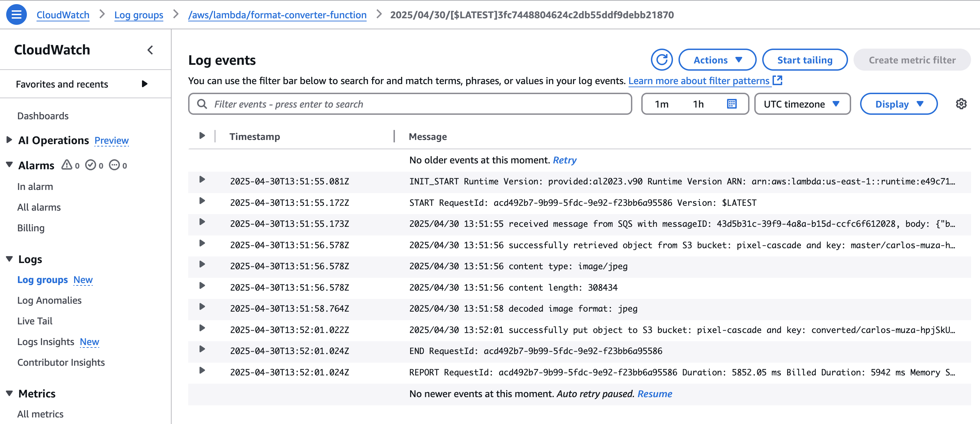Viewport: 980px width, 424px height.
Task: Open the log events settings gear
Action: coord(961,103)
